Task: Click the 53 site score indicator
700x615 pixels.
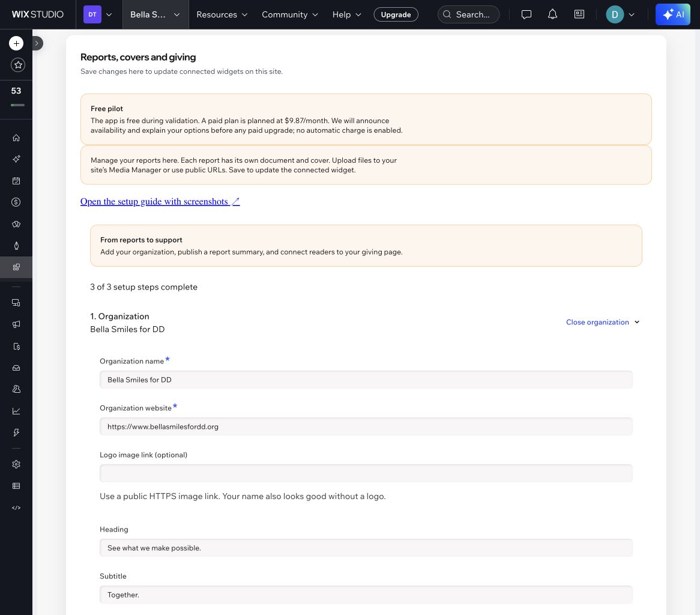Action: point(16,96)
